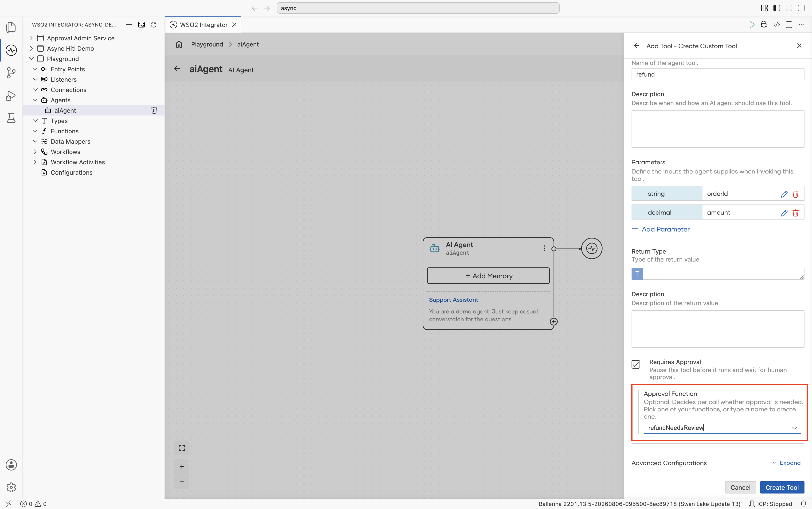
Task: Click Add Parameter link
Action: coord(661,229)
